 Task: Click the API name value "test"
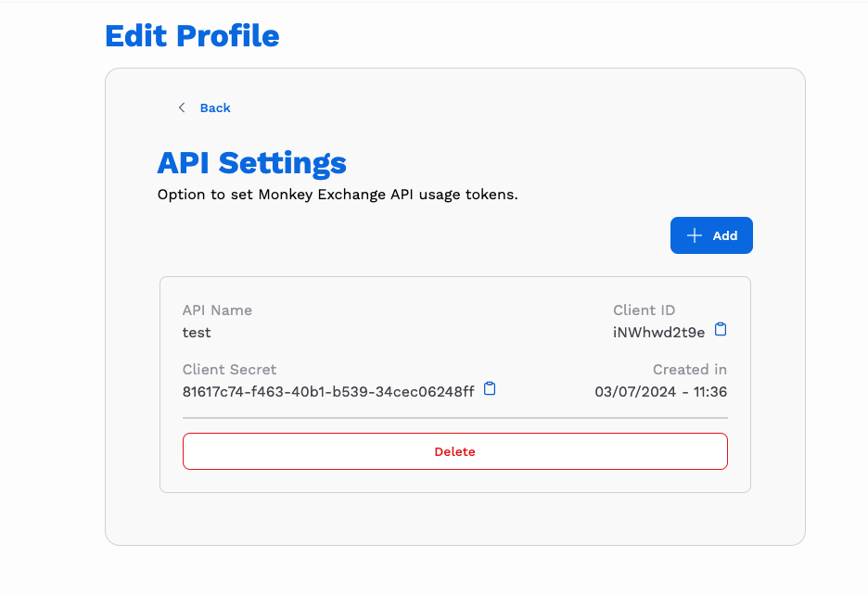coord(197,332)
